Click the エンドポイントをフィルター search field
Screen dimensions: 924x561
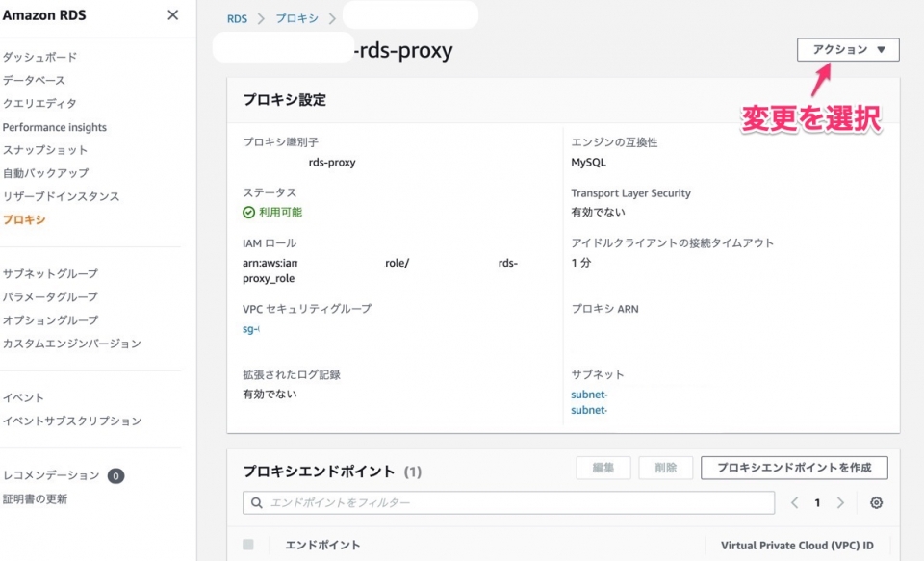(x=433, y=502)
